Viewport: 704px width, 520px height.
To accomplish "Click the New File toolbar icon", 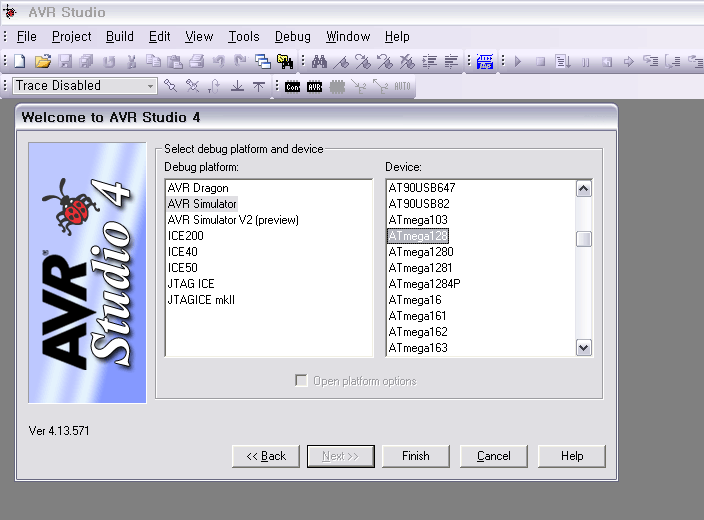I will click(x=20, y=61).
